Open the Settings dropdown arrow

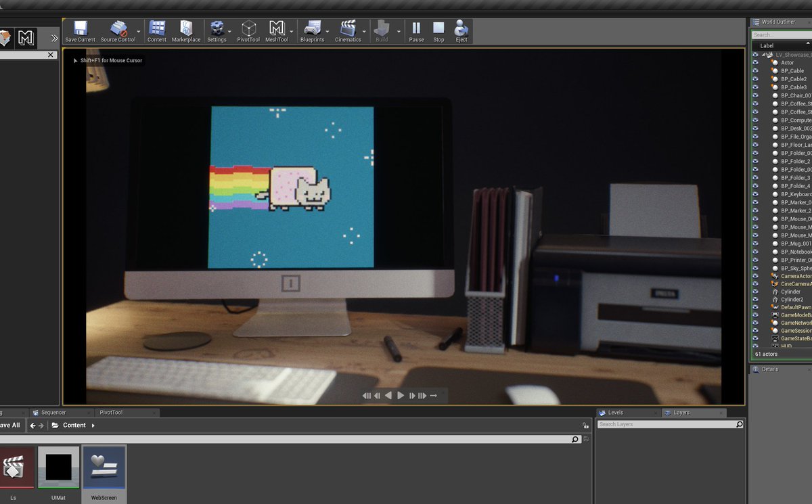pos(230,31)
